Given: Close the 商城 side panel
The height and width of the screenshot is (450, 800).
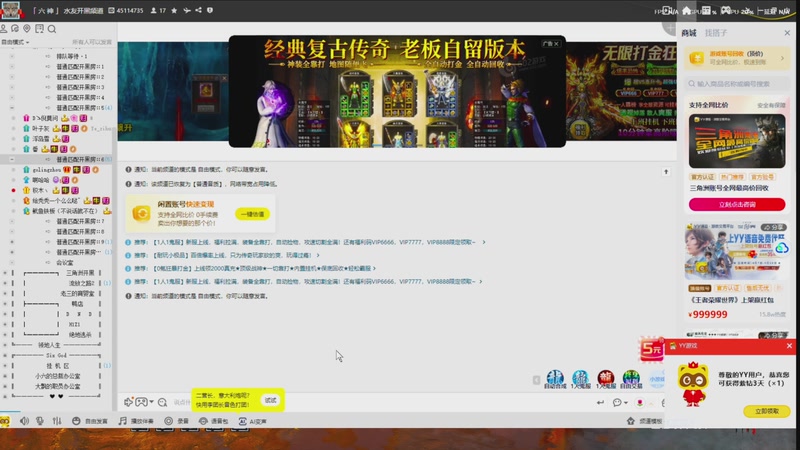Looking at the screenshot, I should (787, 33).
